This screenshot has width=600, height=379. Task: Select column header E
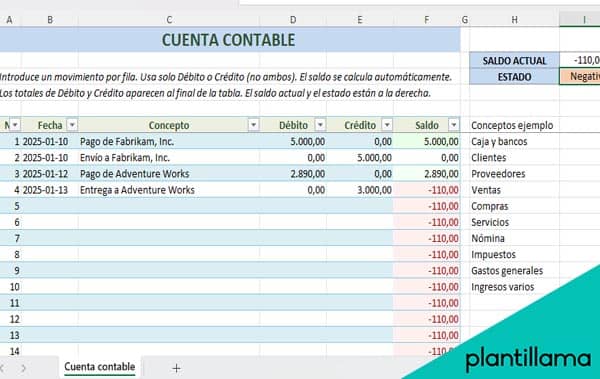360,20
